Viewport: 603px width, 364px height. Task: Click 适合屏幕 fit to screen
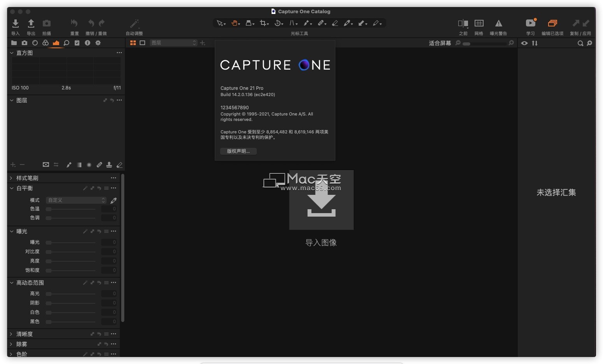point(440,43)
